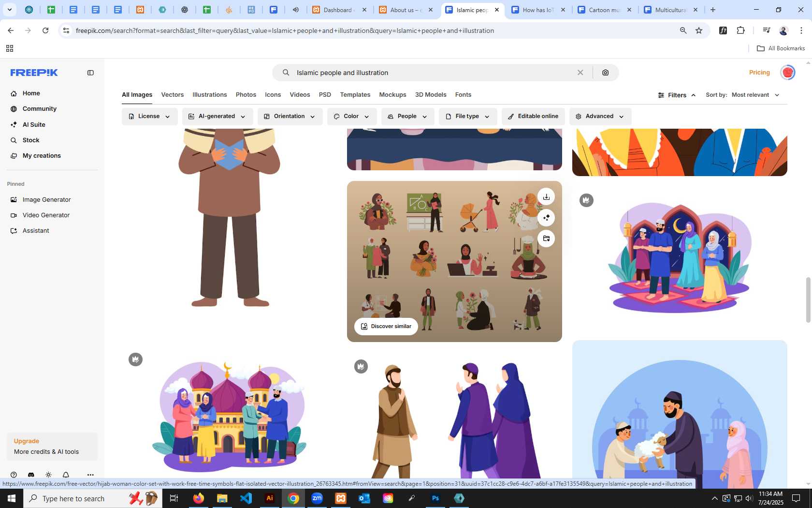Expand AI-generated filter dropdown

pos(217,117)
